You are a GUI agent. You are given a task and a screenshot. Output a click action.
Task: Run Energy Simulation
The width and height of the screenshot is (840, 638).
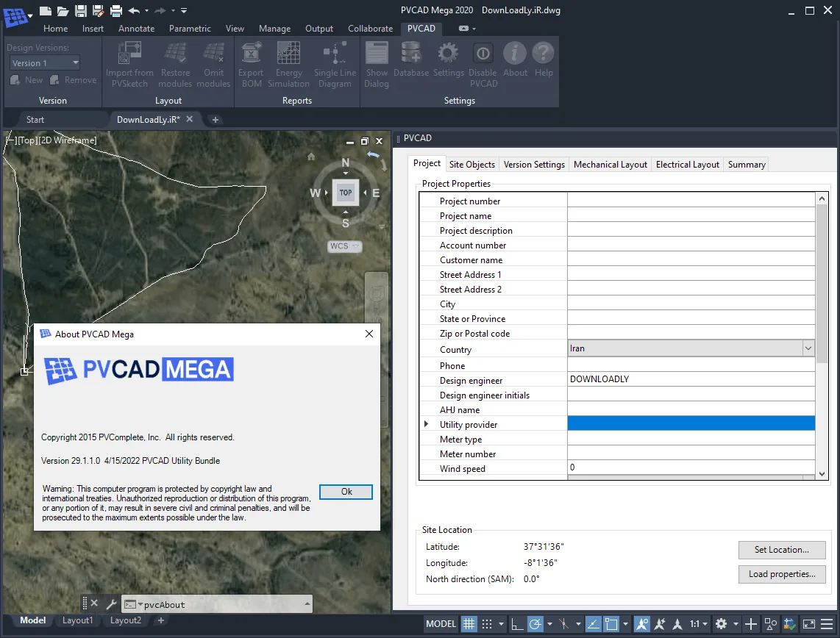pos(288,65)
